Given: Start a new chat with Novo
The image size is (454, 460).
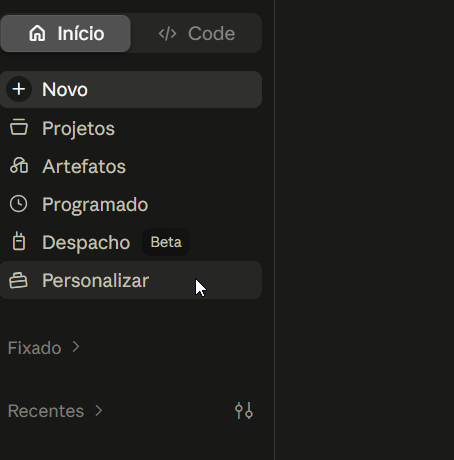Looking at the screenshot, I should tap(131, 89).
